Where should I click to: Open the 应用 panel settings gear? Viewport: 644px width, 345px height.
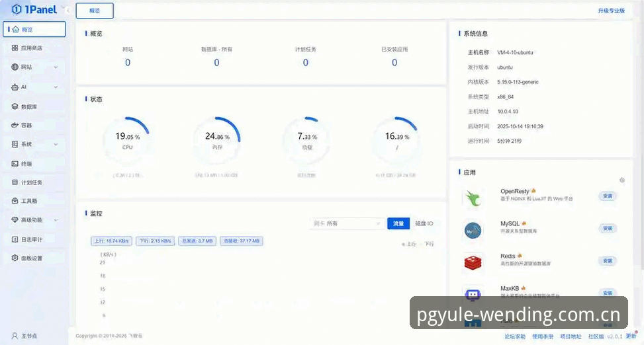click(x=621, y=180)
